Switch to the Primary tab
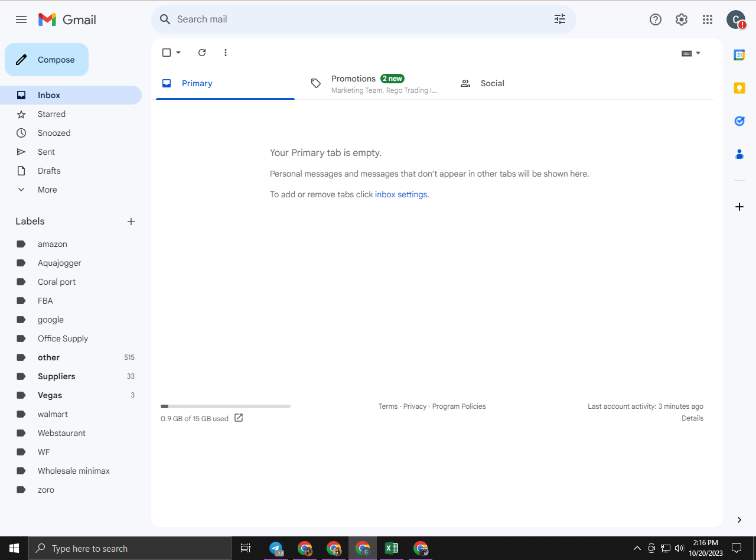756x560 pixels. 225,83
